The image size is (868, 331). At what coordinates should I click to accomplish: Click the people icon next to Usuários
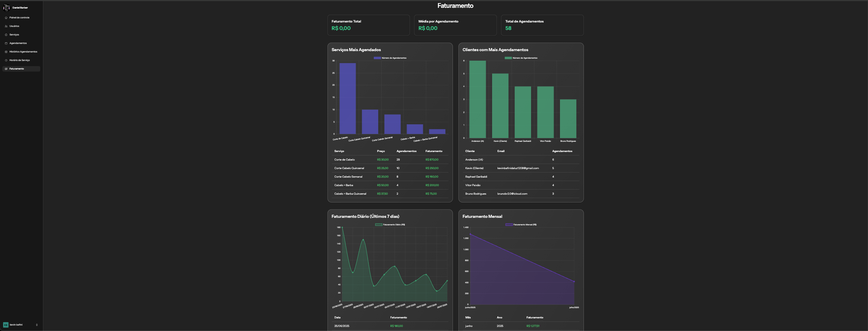coord(6,26)
